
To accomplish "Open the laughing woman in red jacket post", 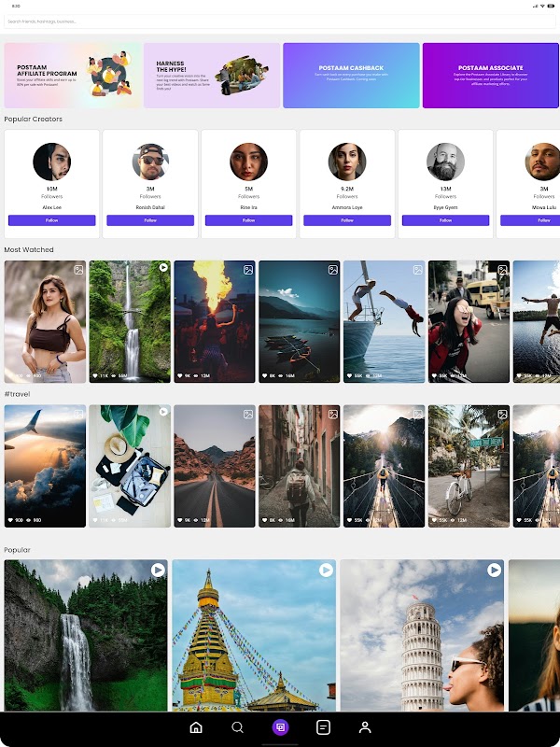I will (x=469, y=321).
